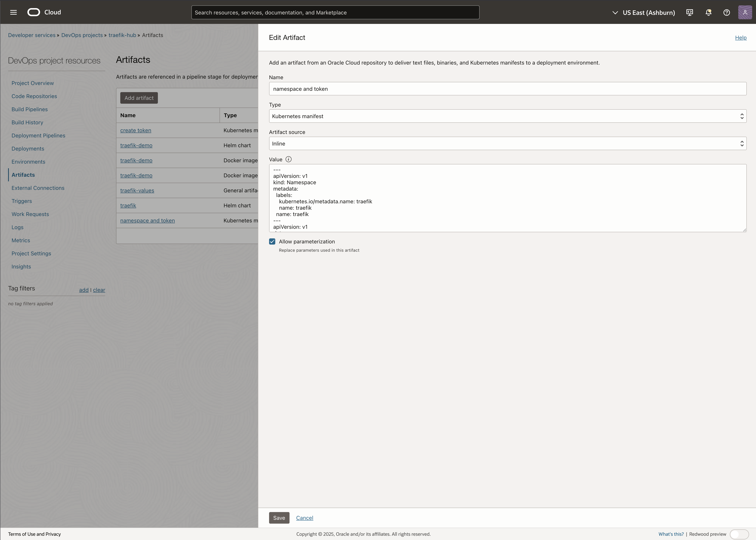756x540 pixels.
Task: Open the Artifact source dropdown
Action: (508, 144)
